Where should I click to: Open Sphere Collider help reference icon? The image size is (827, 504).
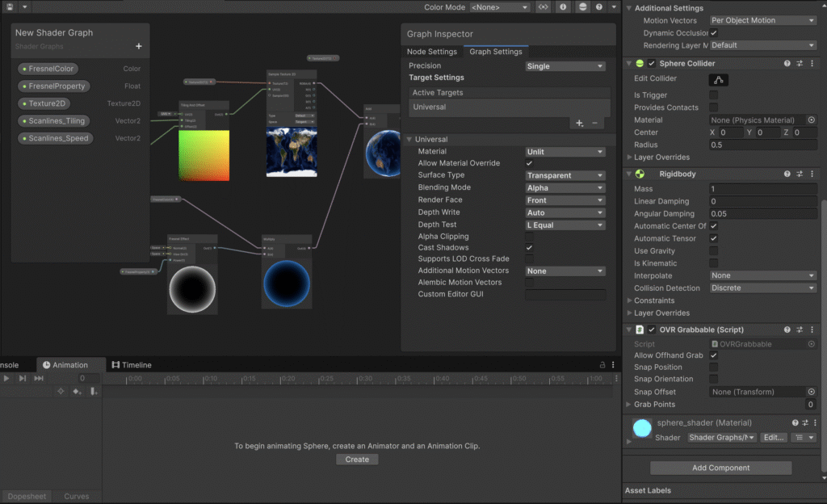(787, 63)
